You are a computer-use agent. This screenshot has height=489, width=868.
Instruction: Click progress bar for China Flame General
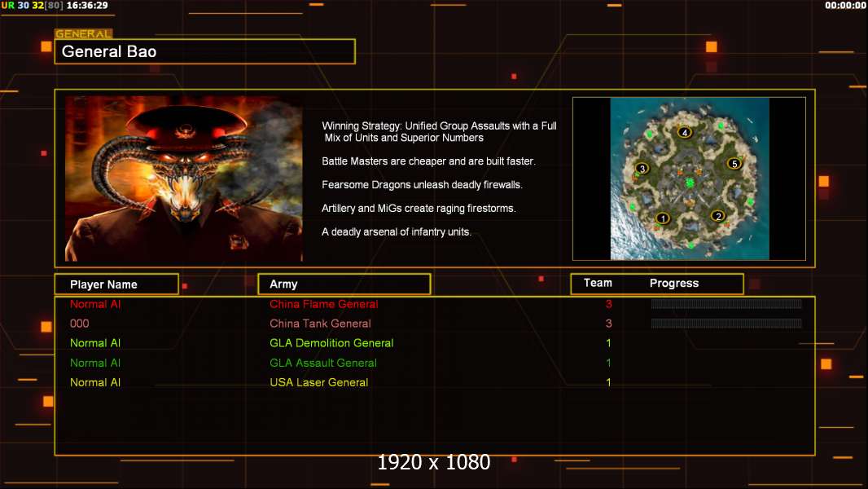[726, 303]
